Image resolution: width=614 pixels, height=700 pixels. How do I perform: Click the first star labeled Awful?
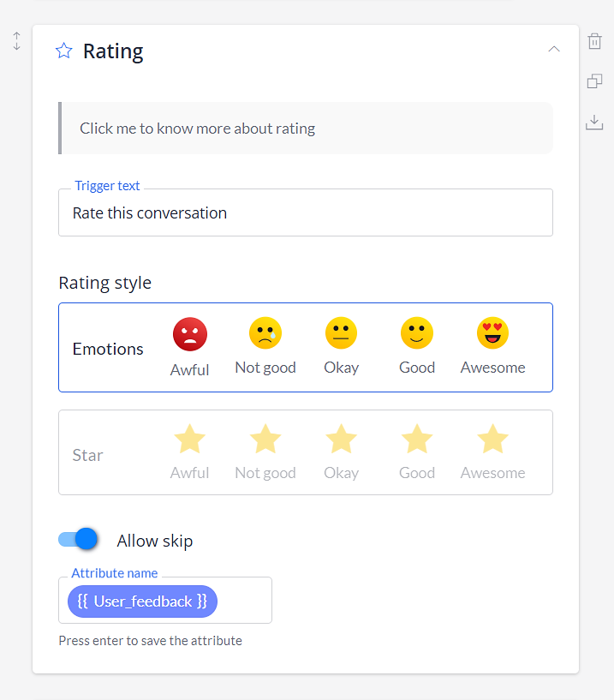[x=189, y=439]
